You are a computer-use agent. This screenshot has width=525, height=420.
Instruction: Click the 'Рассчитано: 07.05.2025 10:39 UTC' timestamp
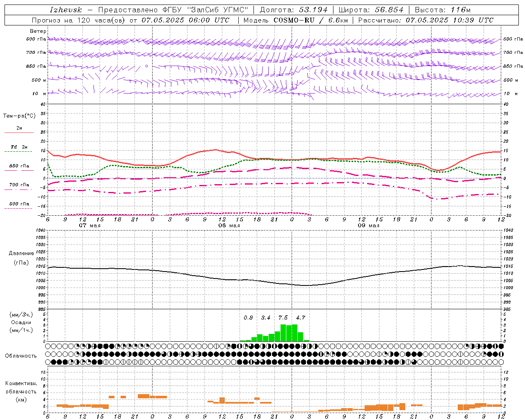[426, 20]
